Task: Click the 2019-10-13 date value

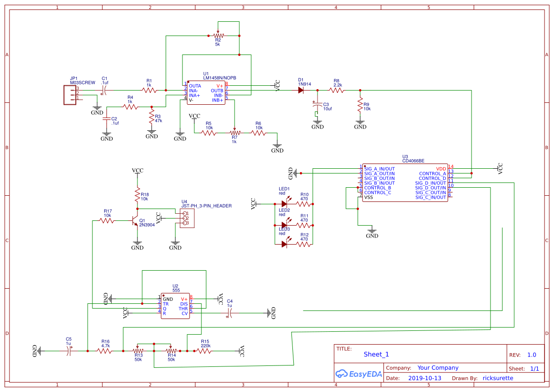Action: point(425,378)
